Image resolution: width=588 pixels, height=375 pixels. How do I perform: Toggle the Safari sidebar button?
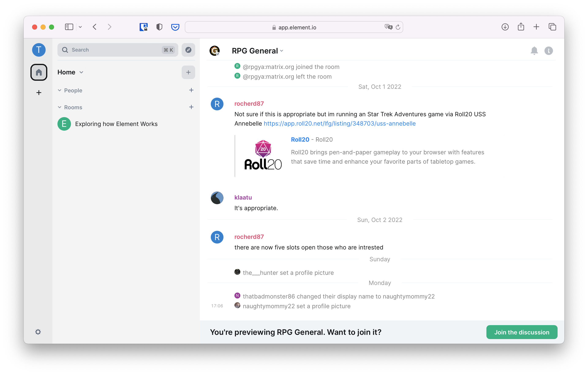click(x=69, y=27)
